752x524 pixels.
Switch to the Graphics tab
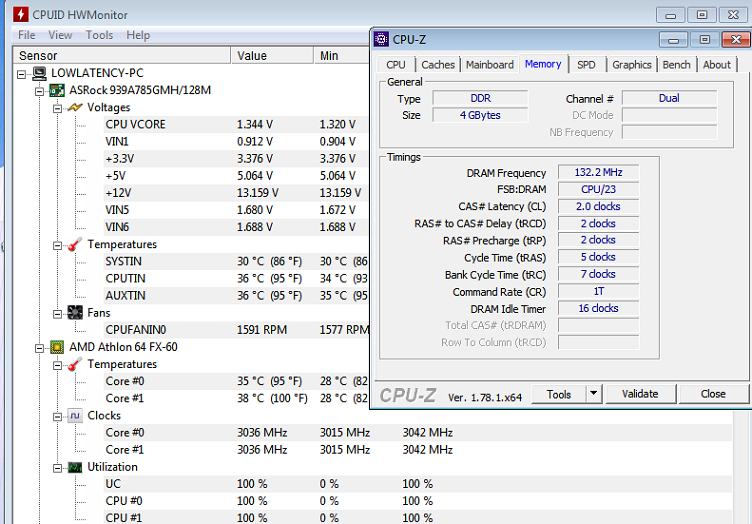pos(632,65)
